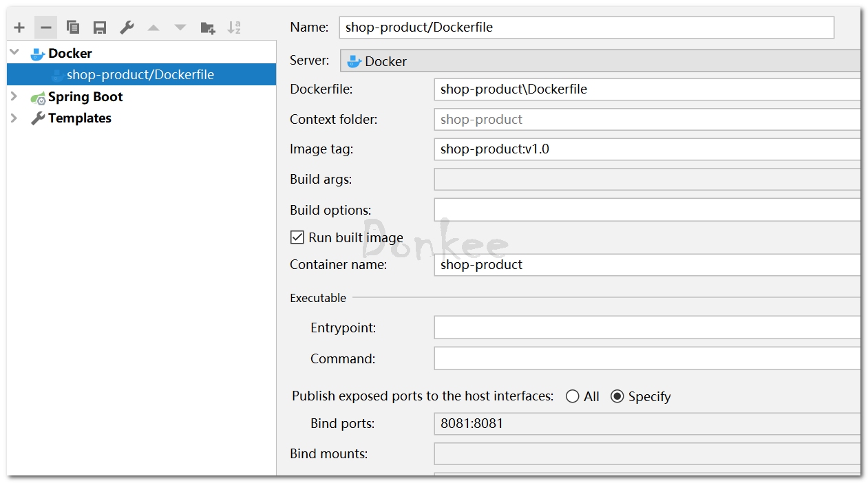This screenshot has width=868, height=483.
Task: Focus the Image tag field
Action: click(647, 149)
